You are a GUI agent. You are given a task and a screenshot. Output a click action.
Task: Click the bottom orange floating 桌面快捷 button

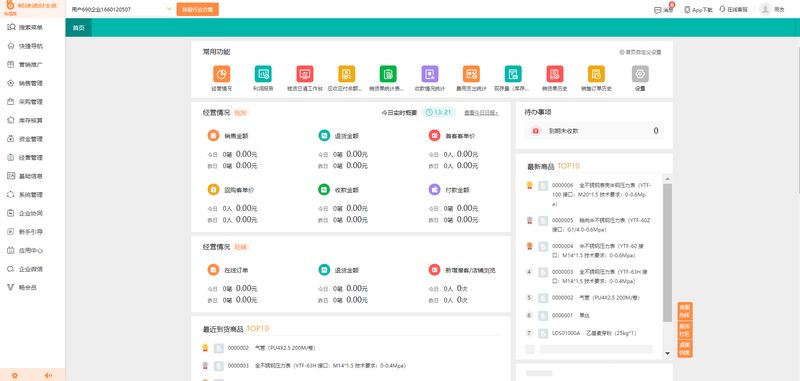[x=685, y=348]
